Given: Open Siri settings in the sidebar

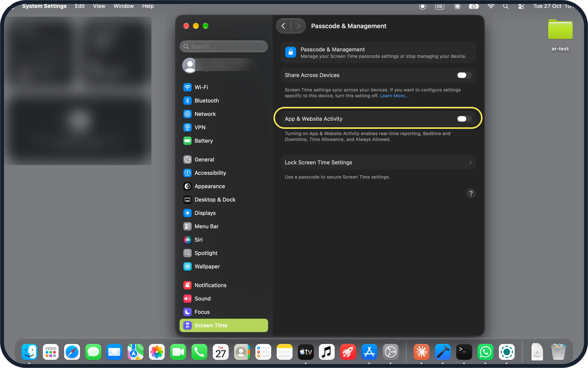Looking at the screenshot, I should click(224, 240).
